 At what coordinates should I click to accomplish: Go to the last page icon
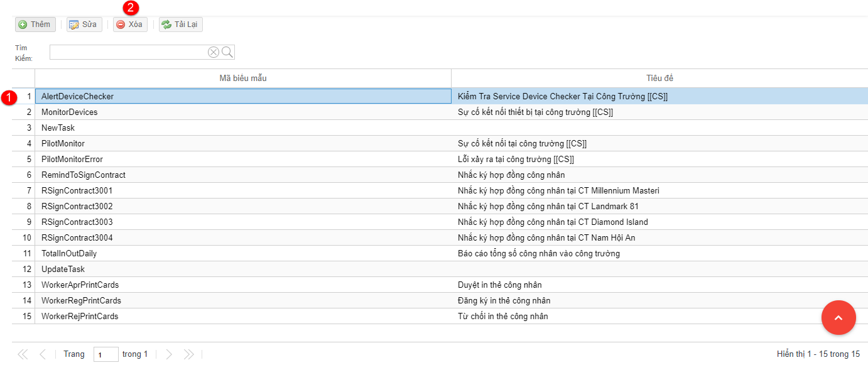(188, 354)
